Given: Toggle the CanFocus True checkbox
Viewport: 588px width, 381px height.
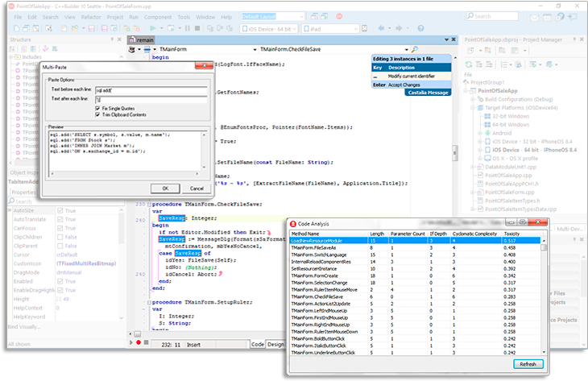Looking at the screenshot, I should tap(60, 229).
